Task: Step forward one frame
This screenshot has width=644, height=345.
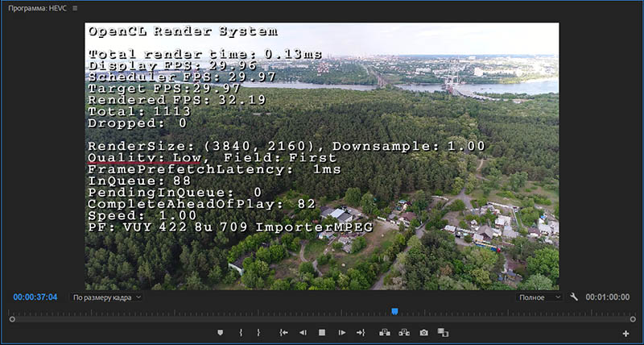Action: pyautogui.click(x=341, y=333)
